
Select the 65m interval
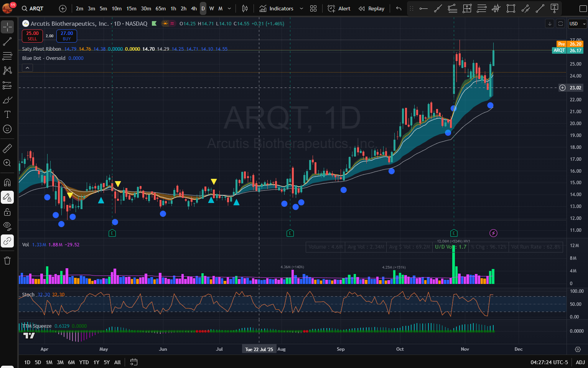click(161, 8)
